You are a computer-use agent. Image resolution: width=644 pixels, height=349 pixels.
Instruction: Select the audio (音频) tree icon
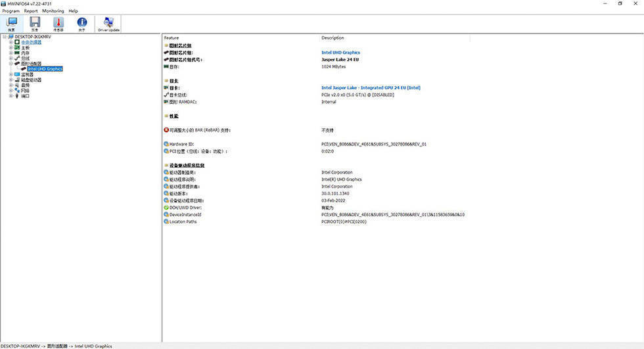[17, 85]
